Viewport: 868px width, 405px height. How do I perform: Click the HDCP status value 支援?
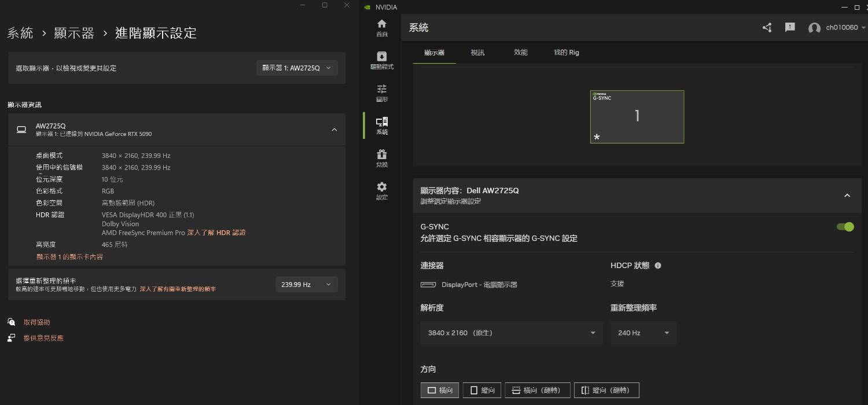coord(617,283)
